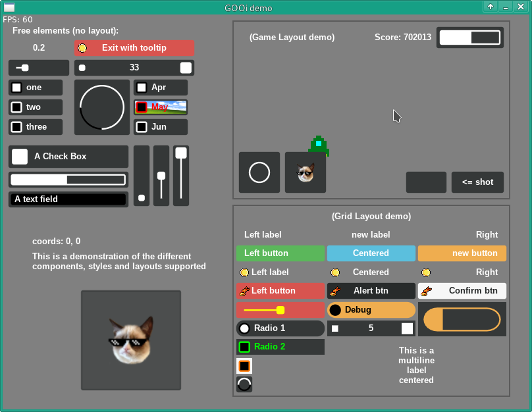Click the icon on red Left button
The height and width of the screenshot is (412, 532).
point(244,291)
